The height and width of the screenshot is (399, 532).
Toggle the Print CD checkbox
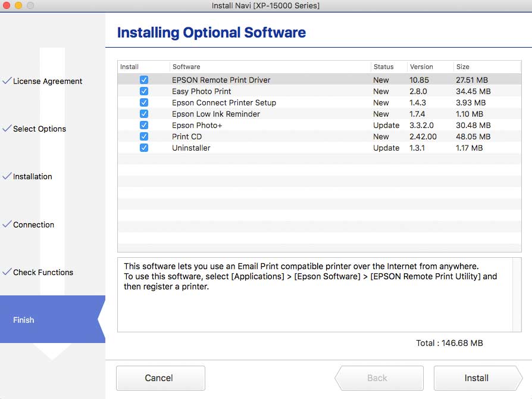point(144,136)
